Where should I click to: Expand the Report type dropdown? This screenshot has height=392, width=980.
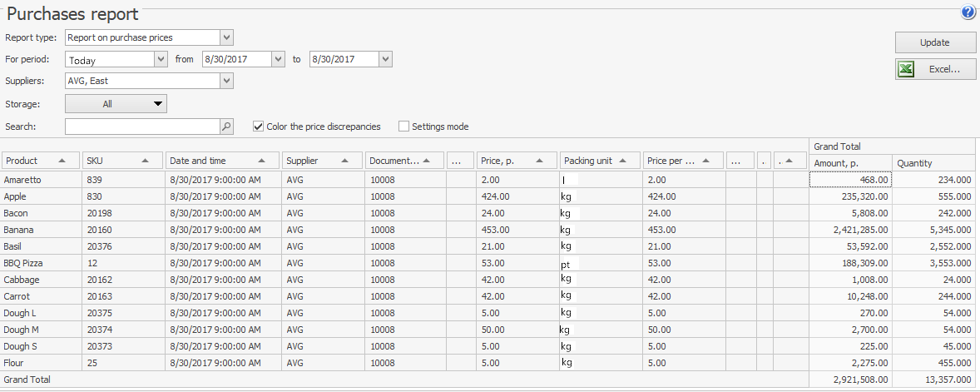pyautogui.click(x=226, y=37)
